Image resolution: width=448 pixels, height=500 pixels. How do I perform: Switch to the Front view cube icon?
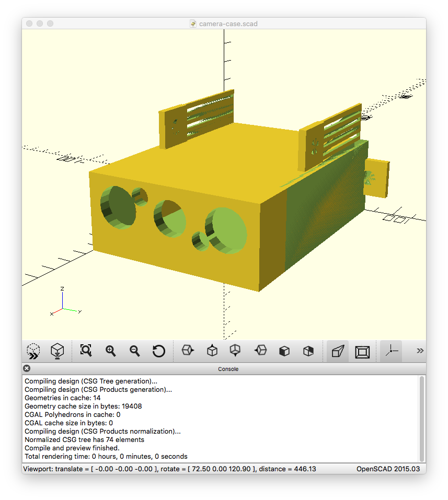tap(284, 351)
